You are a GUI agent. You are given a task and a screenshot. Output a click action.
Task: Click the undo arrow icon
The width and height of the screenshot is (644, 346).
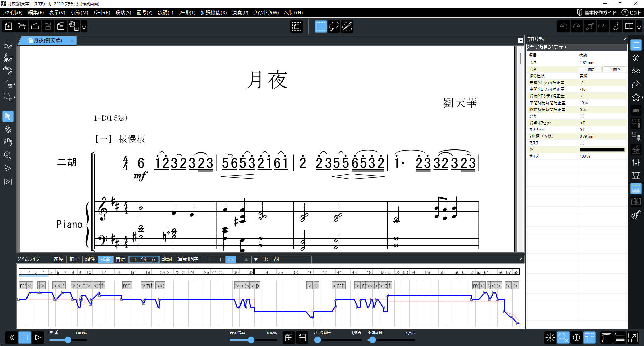563,26
